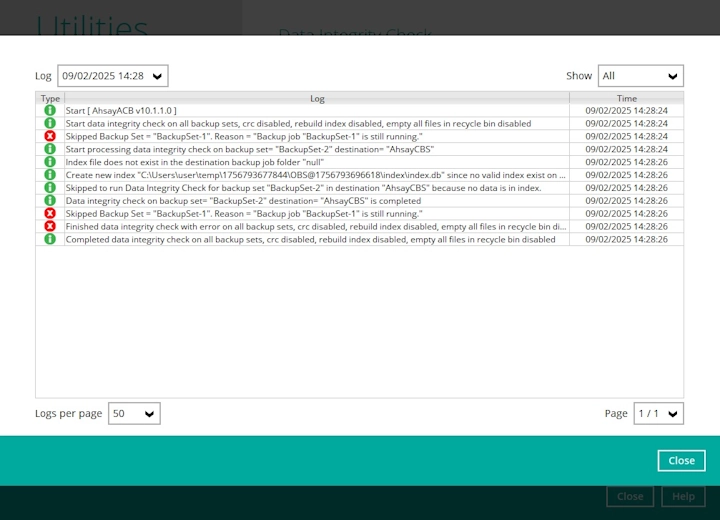Click error icon on first Skipped BackupSet-1 row
This screenshot has height=520, width=720.
point(50,136)
